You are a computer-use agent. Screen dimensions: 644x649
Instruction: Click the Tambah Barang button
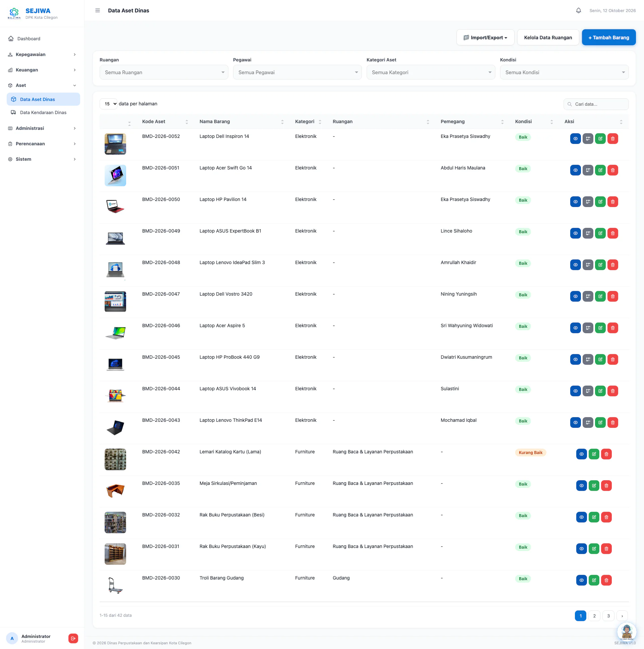click(x=608, y=37)
